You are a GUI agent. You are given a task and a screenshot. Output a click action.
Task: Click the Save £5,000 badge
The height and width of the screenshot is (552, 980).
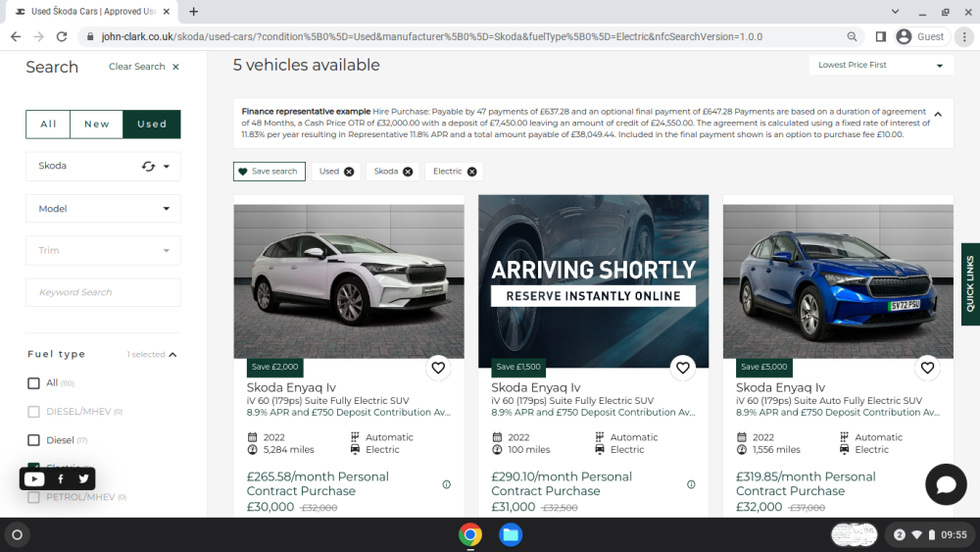pos(763,367)
